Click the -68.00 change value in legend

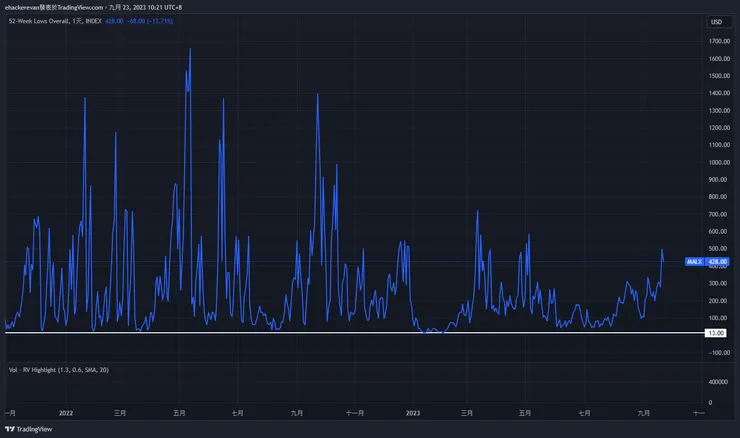coord(136,21)
